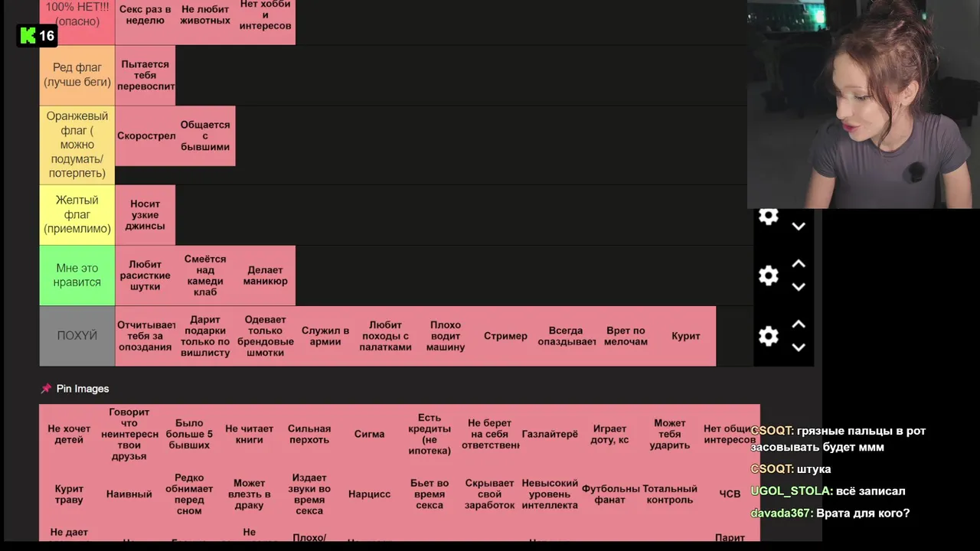Select the Желтый флаг tier label
This screenshot has height=551, width=980.
tap(77, 215)
